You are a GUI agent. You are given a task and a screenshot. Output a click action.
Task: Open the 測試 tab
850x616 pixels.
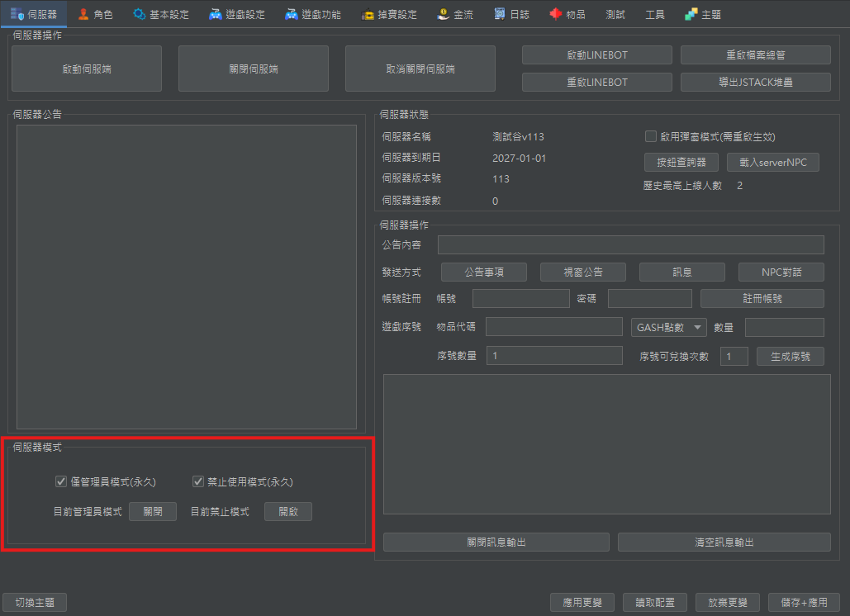(x=615, y=15)
